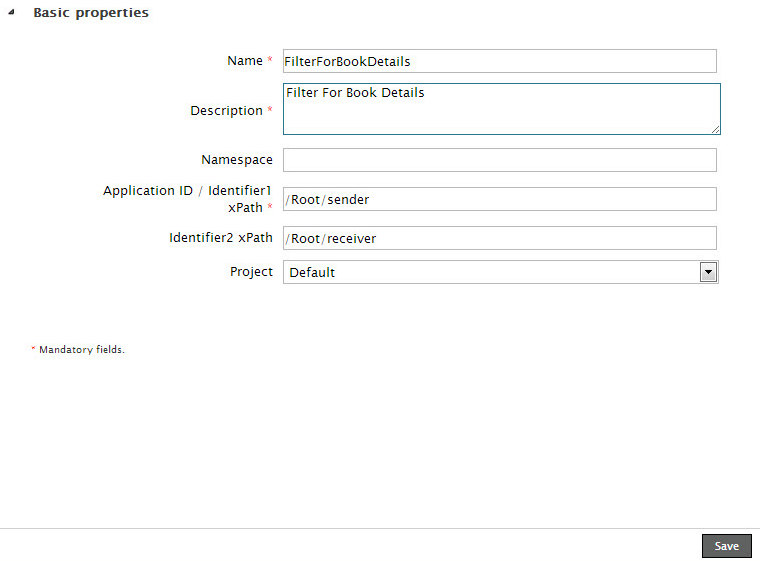The width and height of the screenshot is (760, 561).
Task: Grab the Description text area resize handle
Action: click(x=715, y=129)
